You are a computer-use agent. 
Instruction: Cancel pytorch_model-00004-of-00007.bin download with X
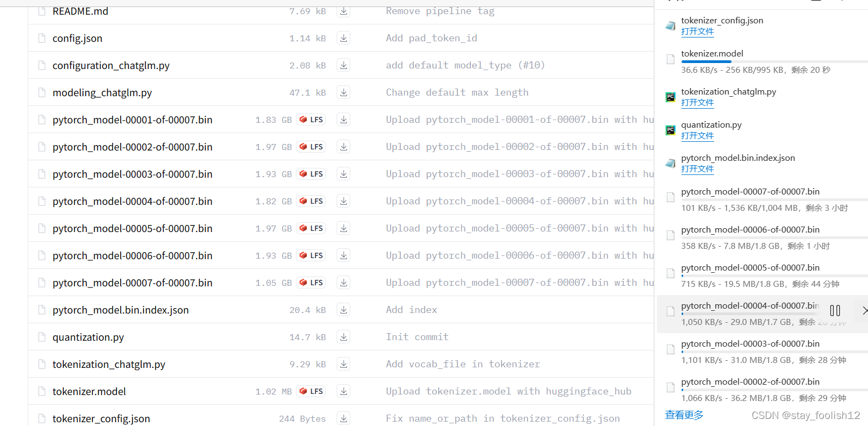864,311
